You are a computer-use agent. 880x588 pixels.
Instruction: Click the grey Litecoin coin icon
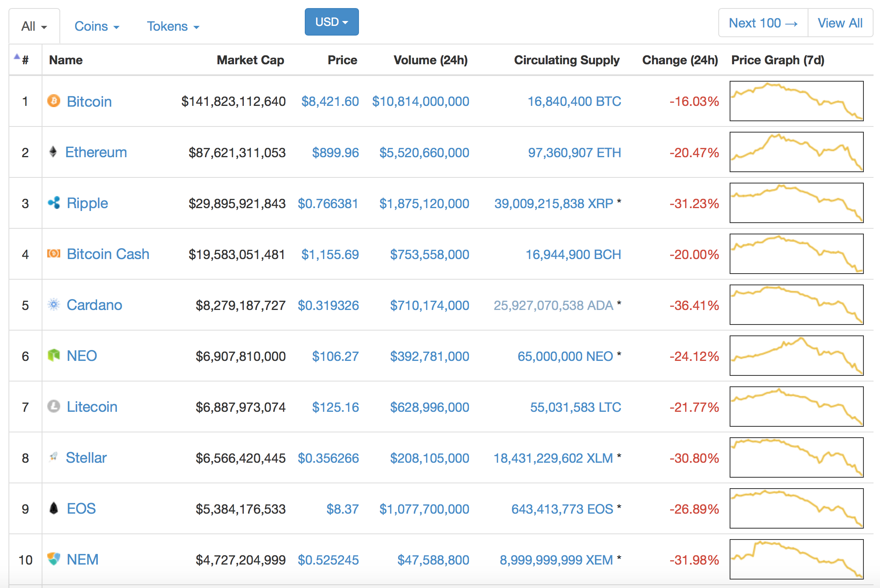pos(54,406)
